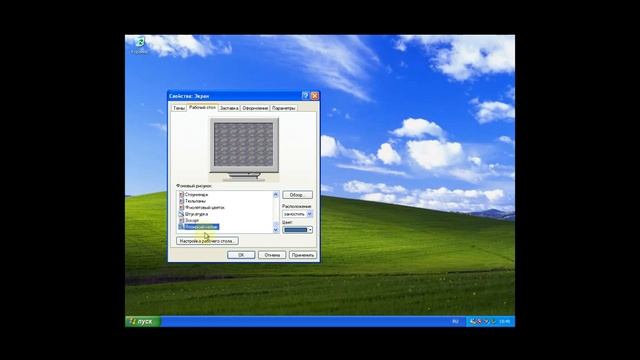Click the taskbar clock
640x360 pixels.
tap(504, 322)
